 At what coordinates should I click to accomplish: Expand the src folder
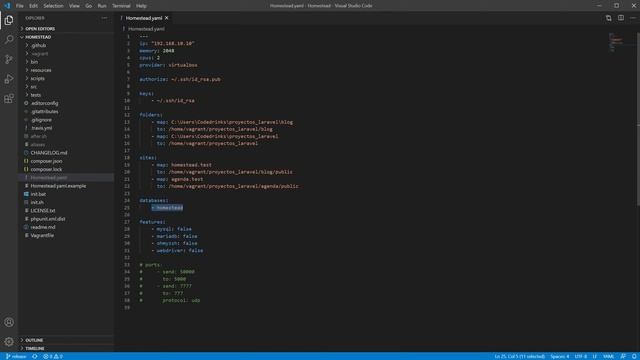click(x=33, y=87)
